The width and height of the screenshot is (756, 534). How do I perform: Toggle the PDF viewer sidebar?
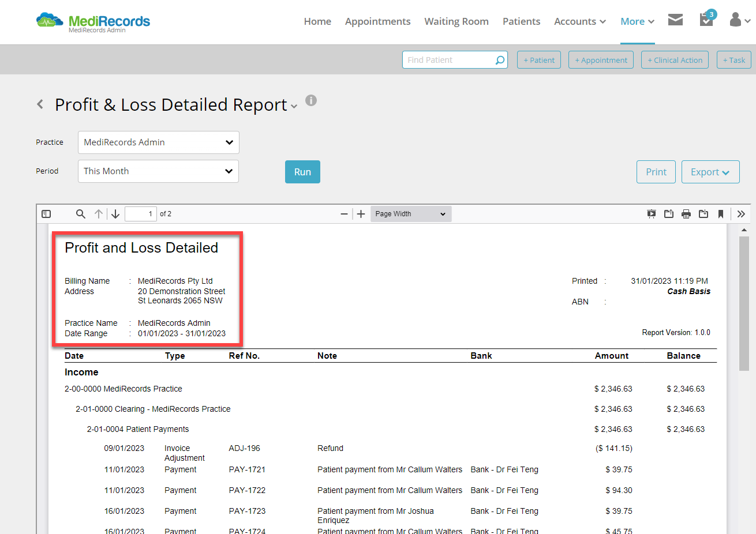click(46, 214)
